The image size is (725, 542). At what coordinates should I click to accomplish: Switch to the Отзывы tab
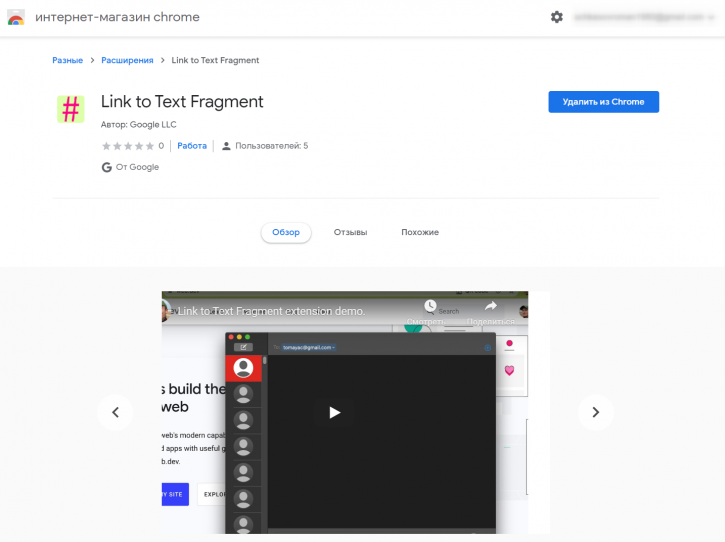click(x=350, y=232)
